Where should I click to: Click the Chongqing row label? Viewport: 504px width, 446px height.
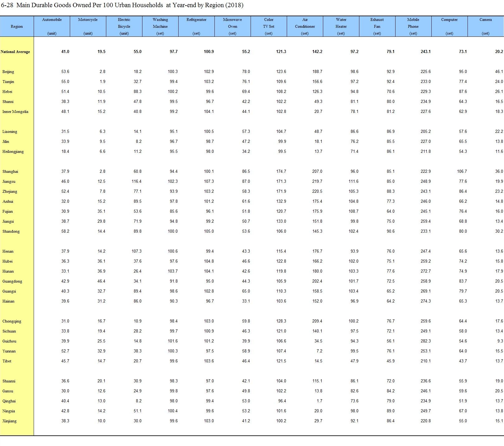pyautogui.click(x=12, y=321)
